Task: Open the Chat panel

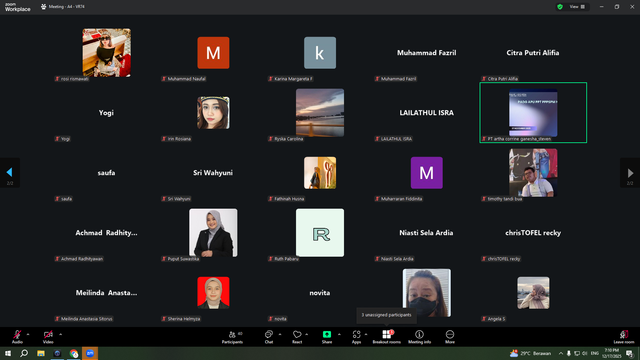Action: [x=269, y=337]
